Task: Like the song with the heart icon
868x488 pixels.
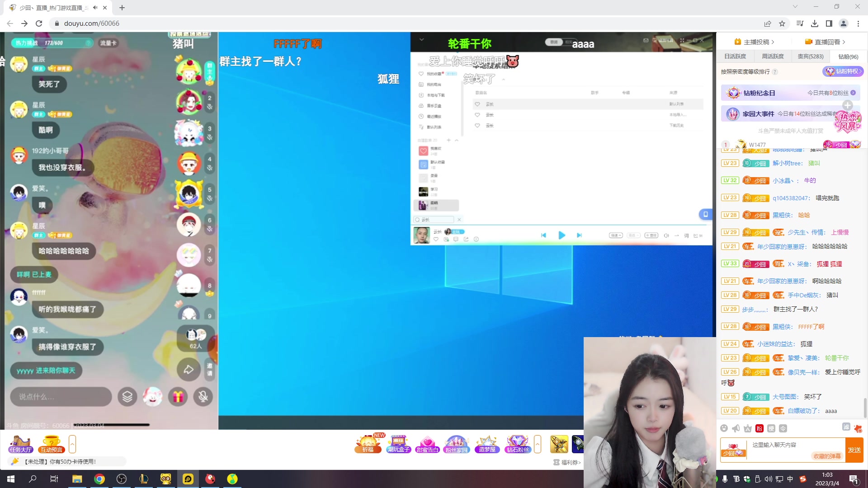Action: tap(436, 239)
